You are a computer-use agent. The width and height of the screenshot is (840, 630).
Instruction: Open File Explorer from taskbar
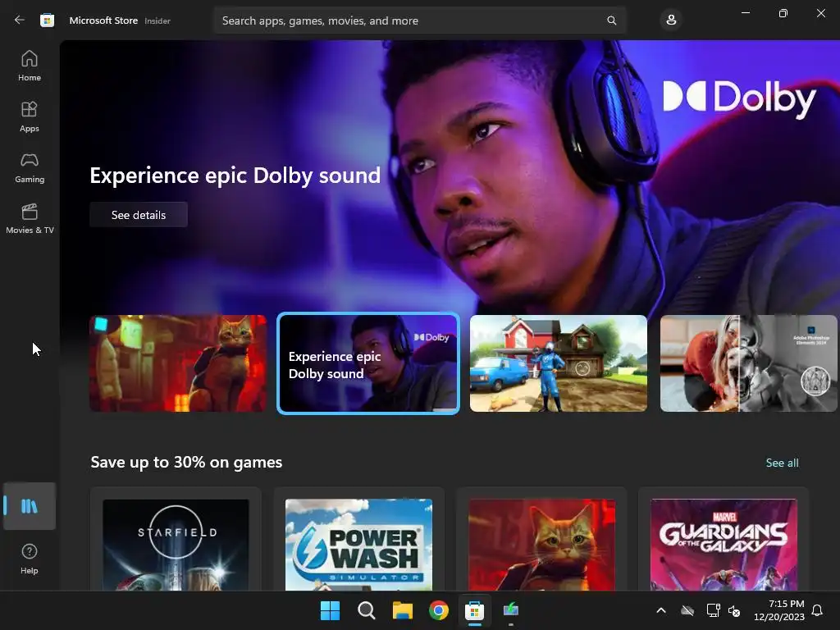(402, 610)
